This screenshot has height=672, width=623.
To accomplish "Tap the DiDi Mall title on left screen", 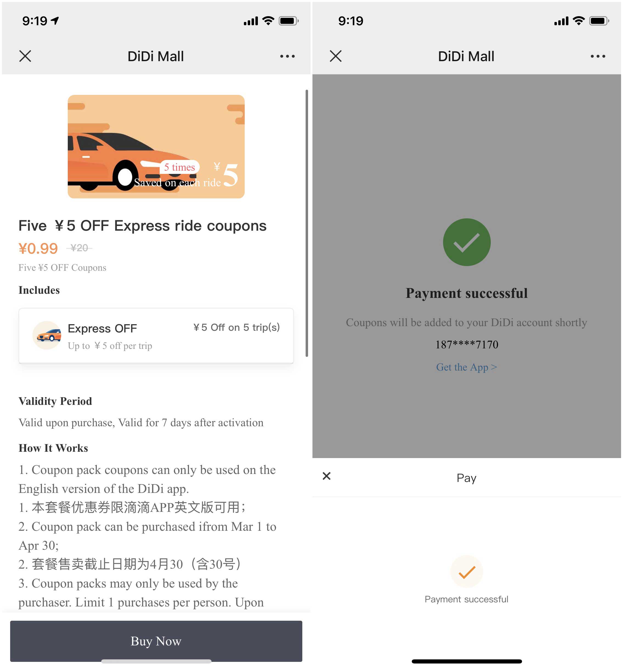I will (156, 56).
